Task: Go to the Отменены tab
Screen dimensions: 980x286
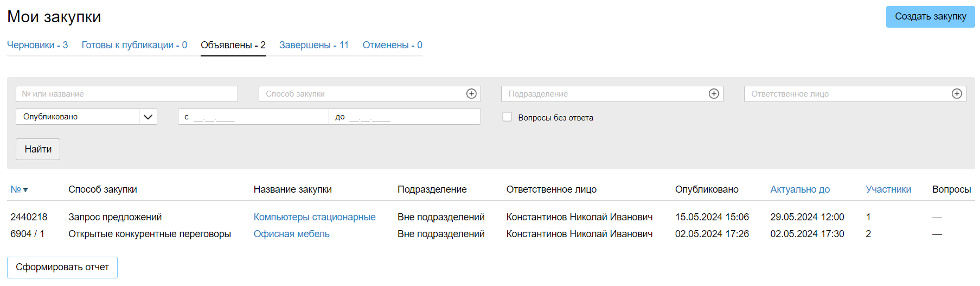Action: point(392,45)
